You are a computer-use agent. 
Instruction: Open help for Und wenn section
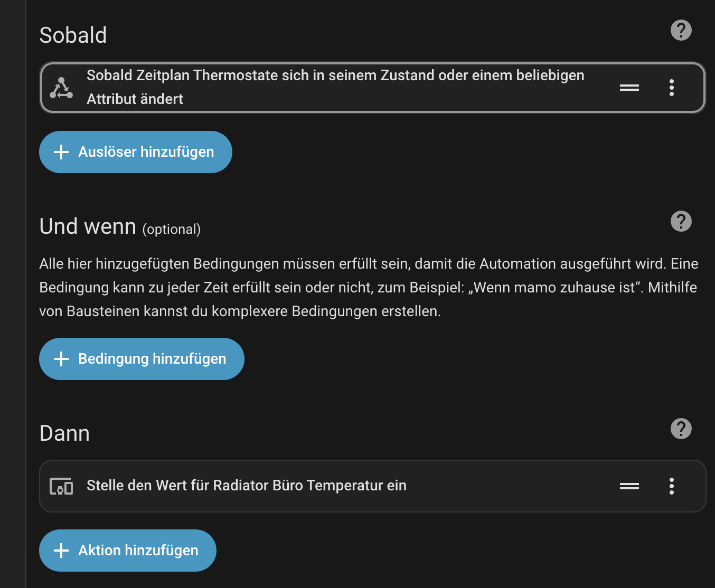(681, 221)
